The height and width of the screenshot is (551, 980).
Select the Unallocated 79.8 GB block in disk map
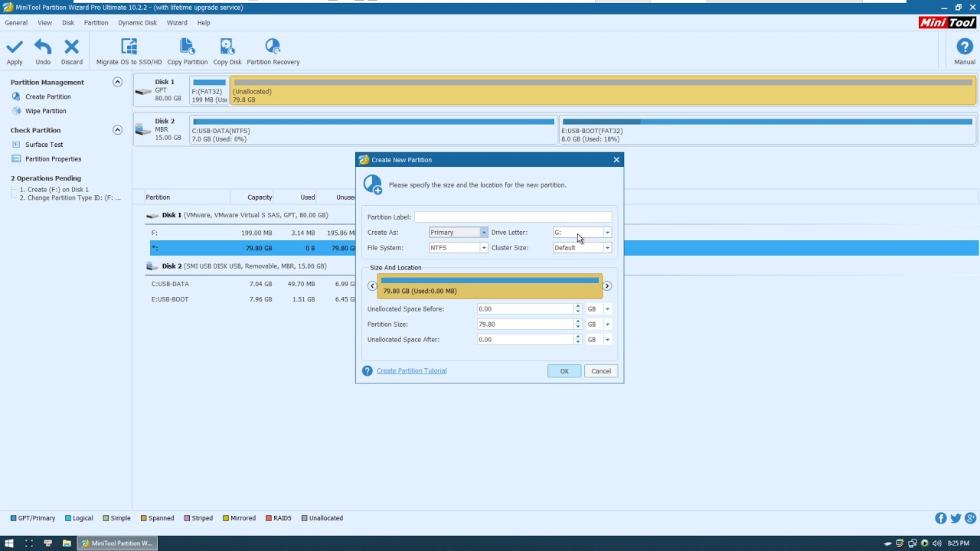[x=603, y=90]
